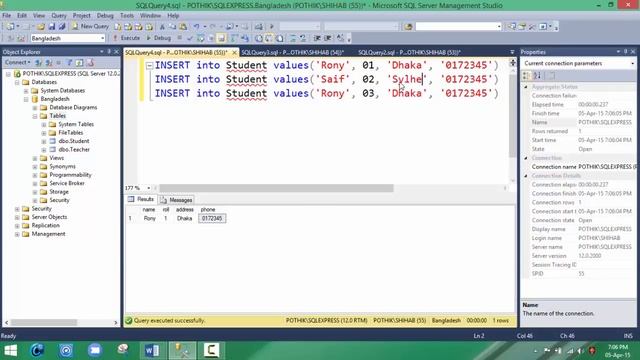Switch to the SQLQuery3.sql tab
The height and width of the screenshot is (360, 640).
[x=292, y=52]
